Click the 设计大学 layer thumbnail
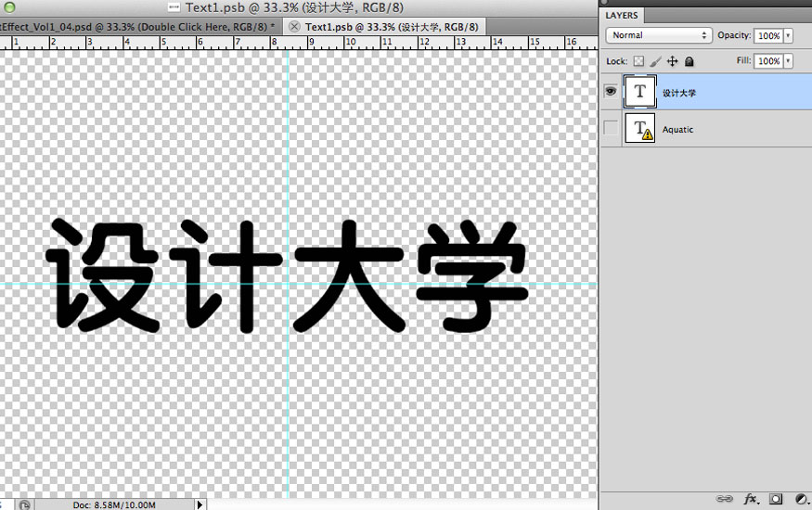The width and height of the screenshot is (812, 510). pyautogui.click(x=640, y=92)
